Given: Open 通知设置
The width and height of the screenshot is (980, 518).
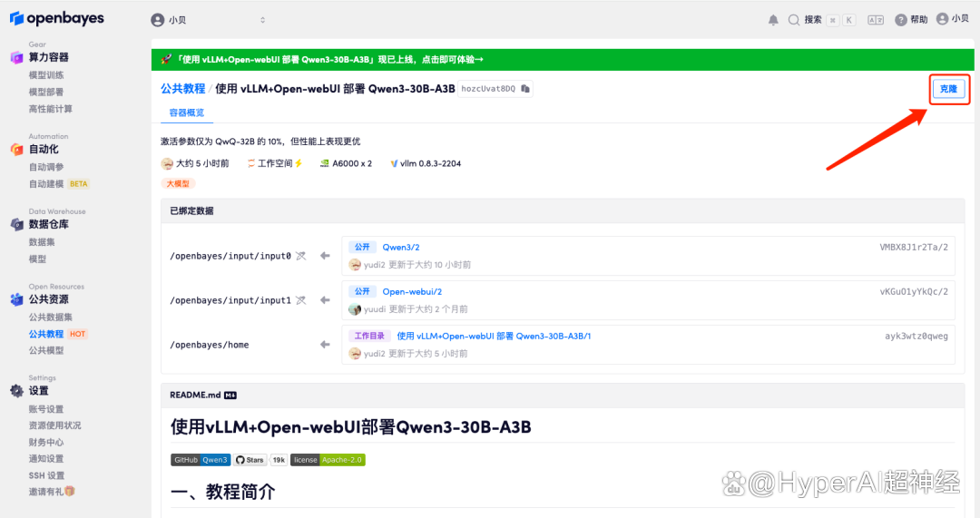Looking at the screenshot, I should (46, 459).
